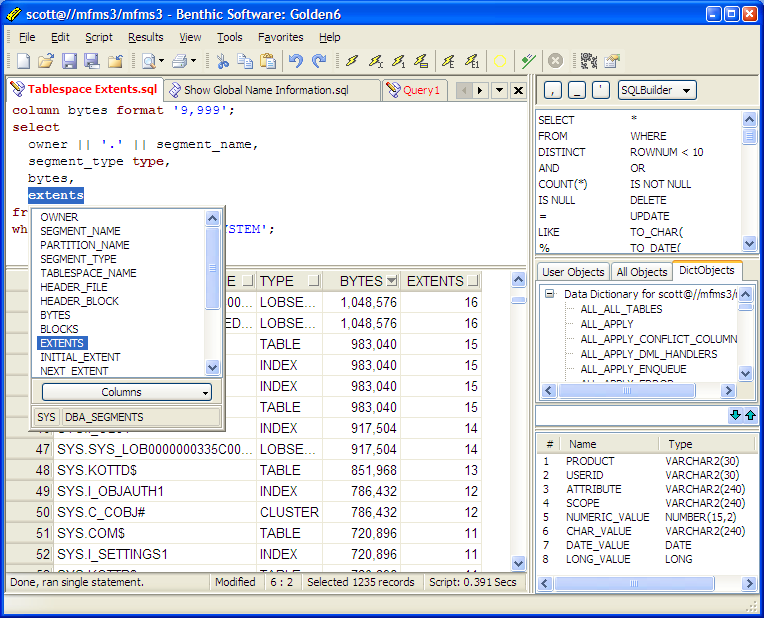Switch to the User Objects tab
764x618 pixels.
573,272
